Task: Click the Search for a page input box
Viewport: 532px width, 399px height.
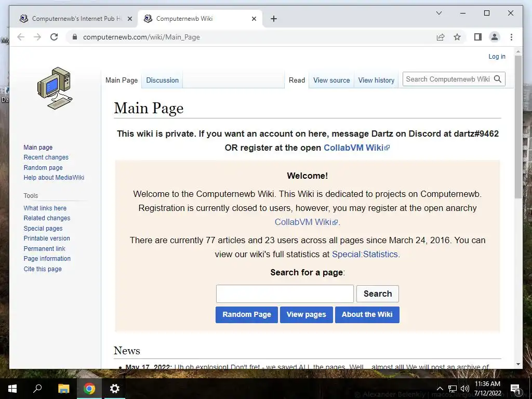Action: (285, 294)
